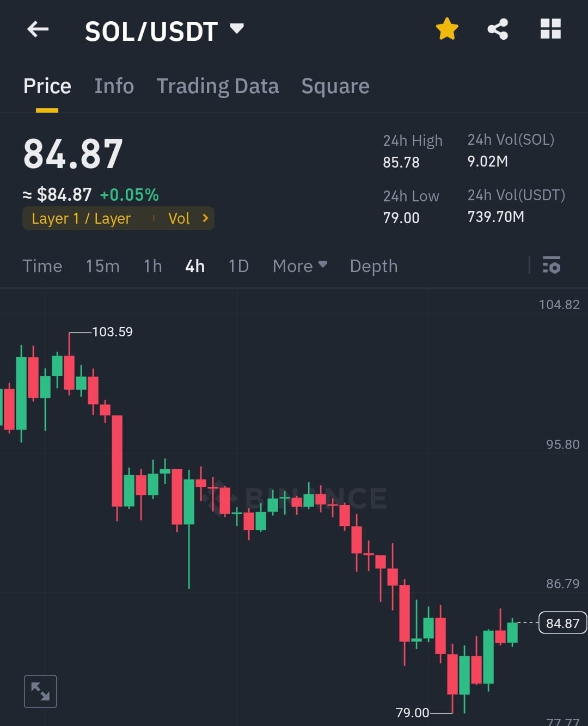Select the Time interval option
Viewport: 588px width, 726px height.
42,266
